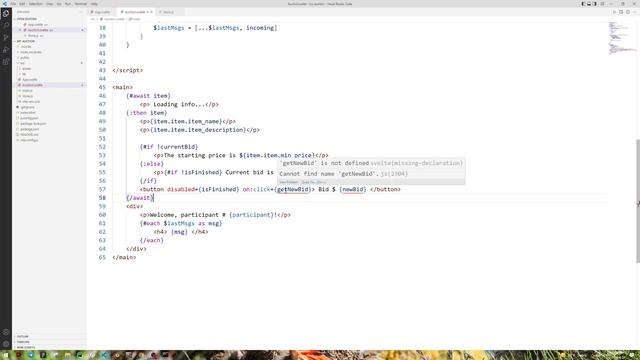Expand the NPM Scripts section

(x=49, y=347)
